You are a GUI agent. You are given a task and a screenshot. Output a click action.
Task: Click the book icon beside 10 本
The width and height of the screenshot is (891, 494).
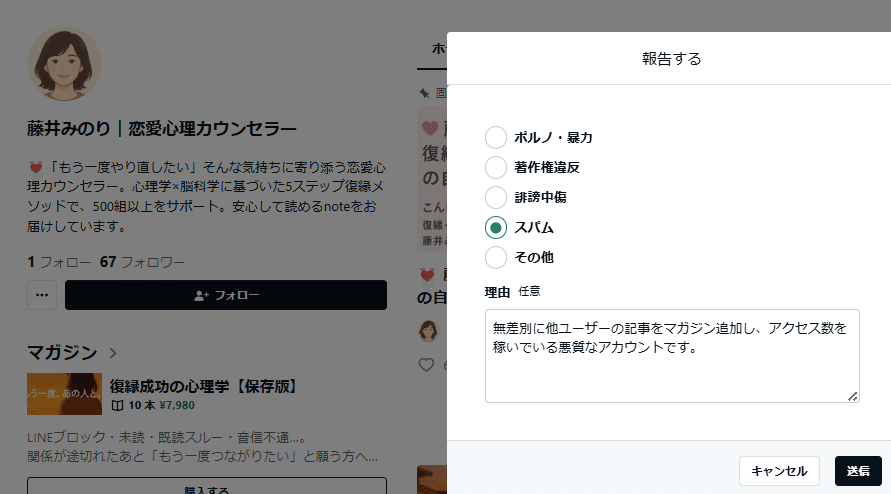click(x=117, y=405)
